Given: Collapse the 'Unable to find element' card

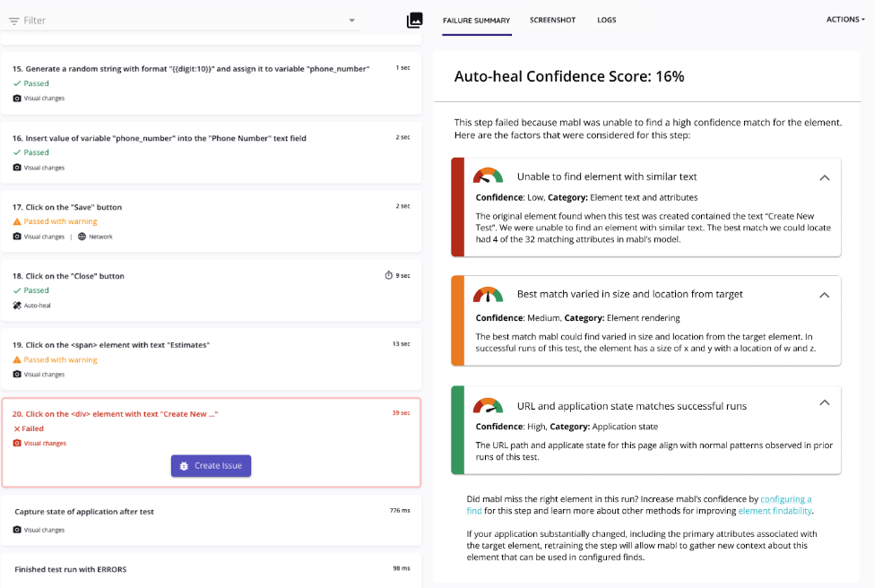Looking at the screenshot, I should coord(825,177).
